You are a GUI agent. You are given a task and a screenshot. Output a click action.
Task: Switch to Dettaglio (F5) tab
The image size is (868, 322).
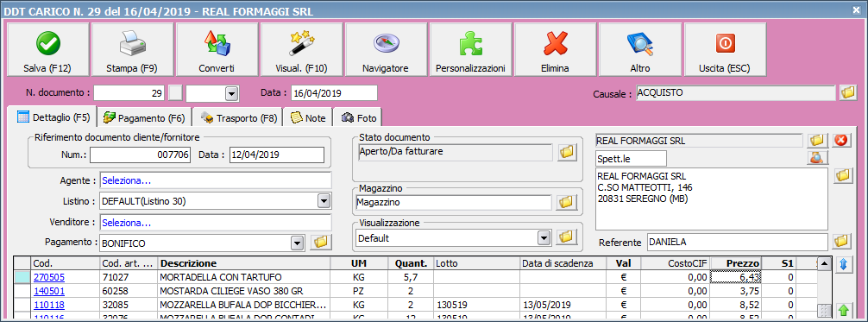53,117
